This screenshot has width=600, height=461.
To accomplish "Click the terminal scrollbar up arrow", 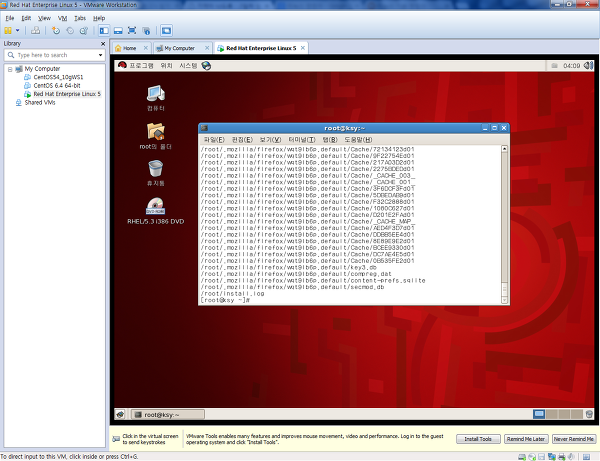I will coord(504,149).
